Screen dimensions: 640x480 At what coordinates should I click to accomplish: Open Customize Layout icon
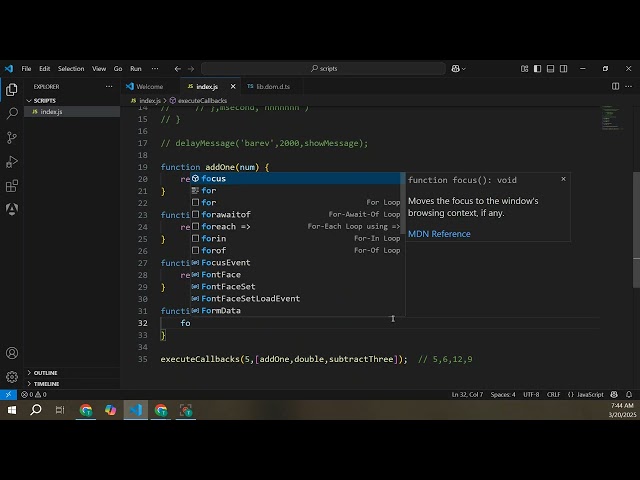(524, 69)
